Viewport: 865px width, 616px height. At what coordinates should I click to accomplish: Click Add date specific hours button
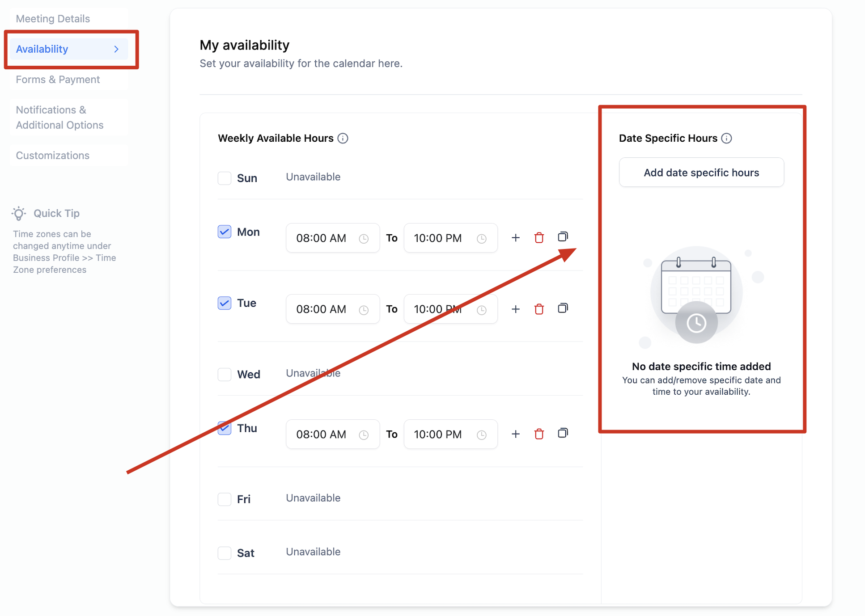pos(701,173)
